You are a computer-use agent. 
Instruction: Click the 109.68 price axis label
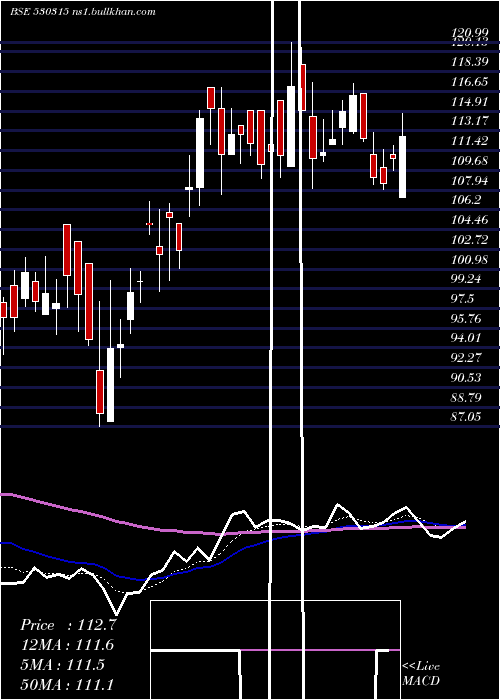(469, 161)
